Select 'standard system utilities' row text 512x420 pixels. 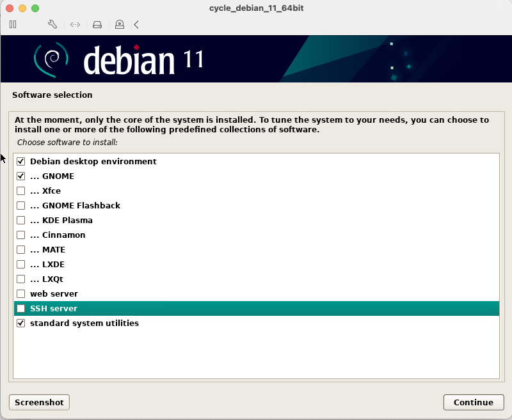point(84,323)
